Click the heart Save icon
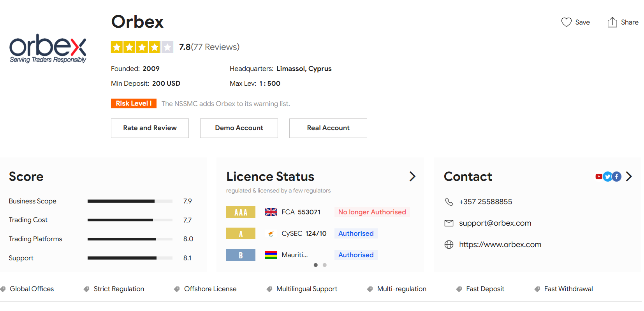This screenshot has height=311, width=644. (x=566, y=22)
